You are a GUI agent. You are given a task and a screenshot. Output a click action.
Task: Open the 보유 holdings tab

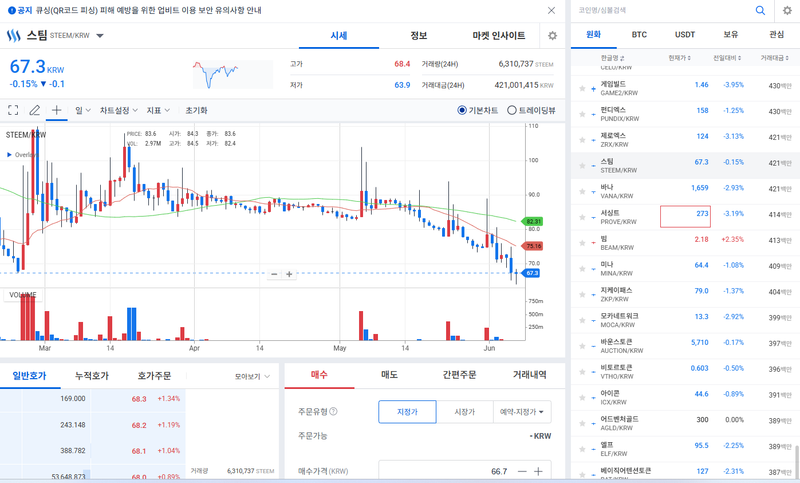(731, 35)
